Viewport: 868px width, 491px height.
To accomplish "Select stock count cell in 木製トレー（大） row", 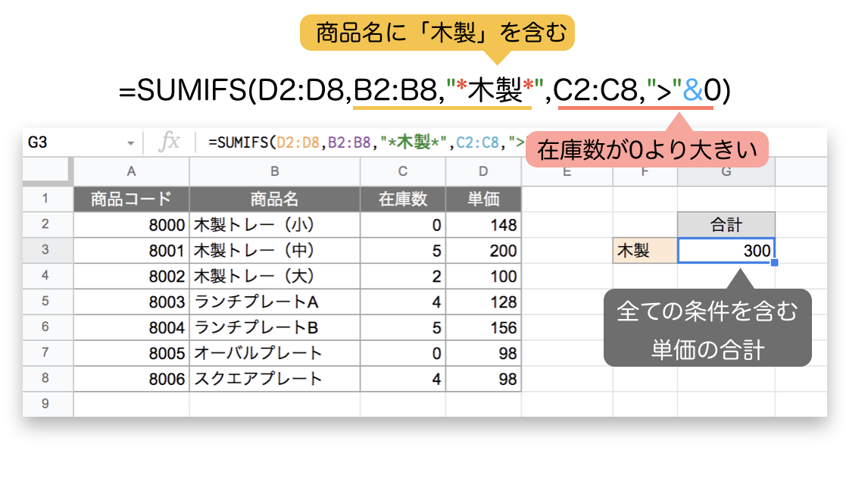I will point(403,277).
